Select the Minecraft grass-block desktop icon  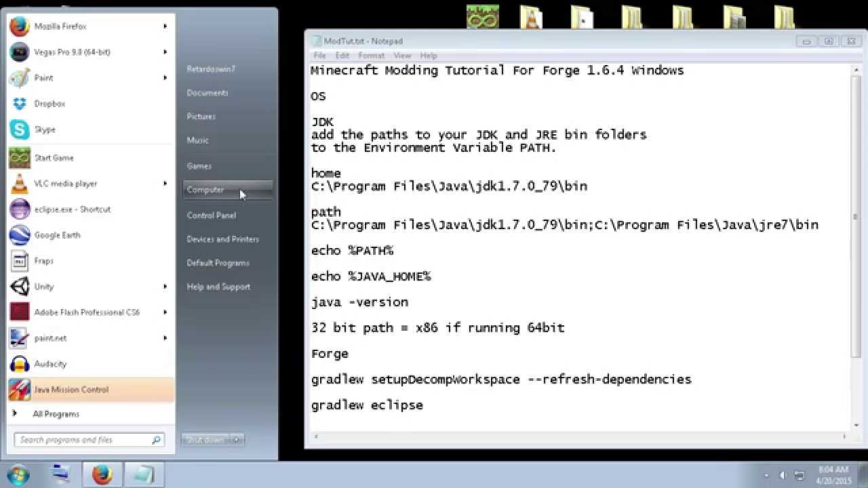click(483, 16)
